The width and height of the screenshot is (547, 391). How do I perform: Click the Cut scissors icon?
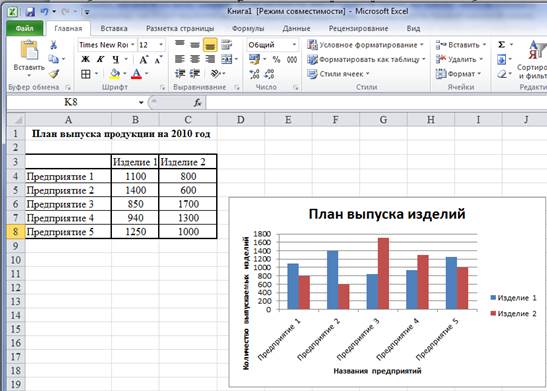click(53, 45)
